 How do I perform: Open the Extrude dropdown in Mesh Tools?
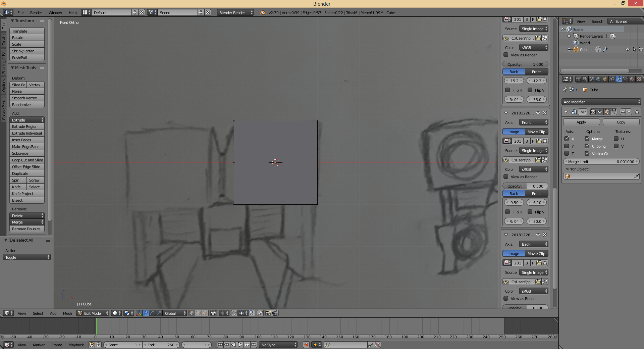click(x=27, y=120)
